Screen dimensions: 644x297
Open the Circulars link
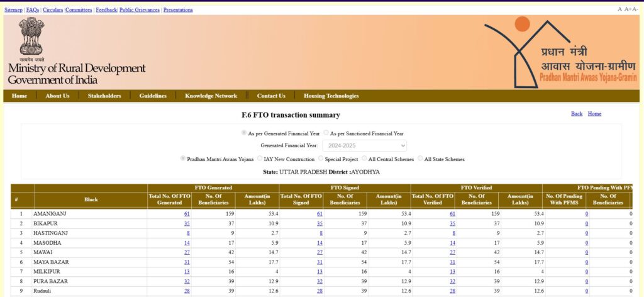53,10
